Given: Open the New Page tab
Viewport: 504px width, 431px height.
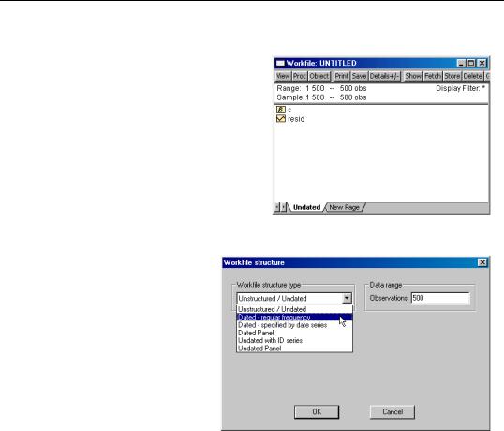Looking at the screenshot, I should point(344,207).
